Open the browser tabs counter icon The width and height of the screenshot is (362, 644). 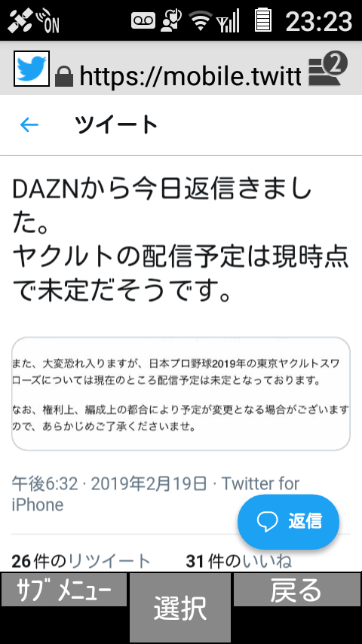pos(327,69)
